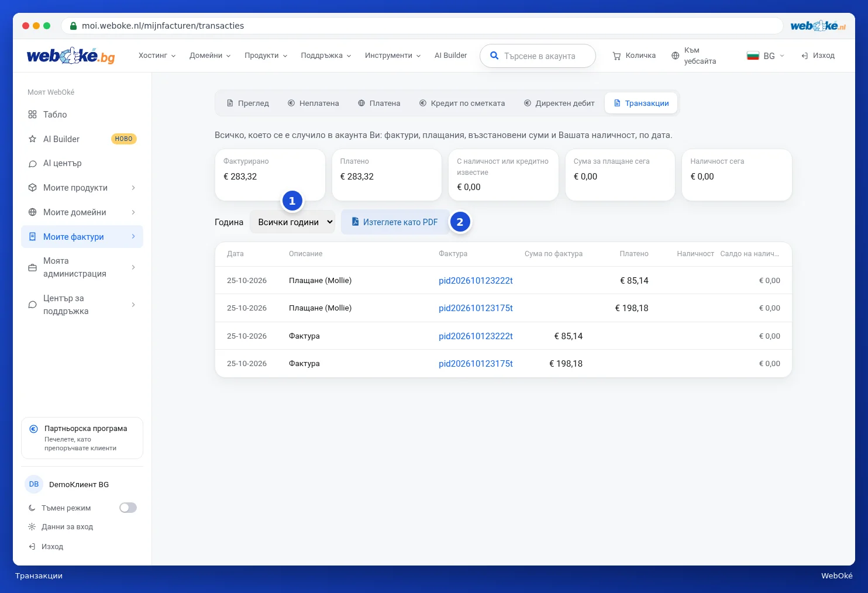
Task: Click the Транзакции tab
Action: (x=641, y=104)
